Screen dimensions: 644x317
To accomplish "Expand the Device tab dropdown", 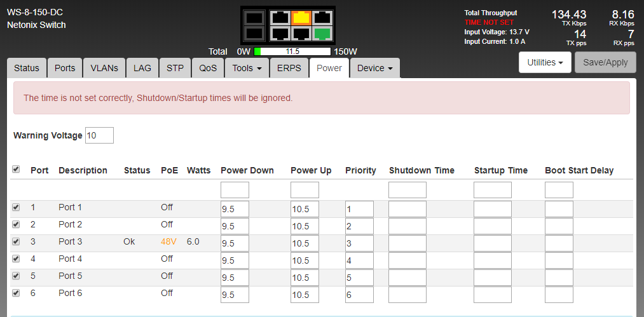I will click(x=375, y=68).
